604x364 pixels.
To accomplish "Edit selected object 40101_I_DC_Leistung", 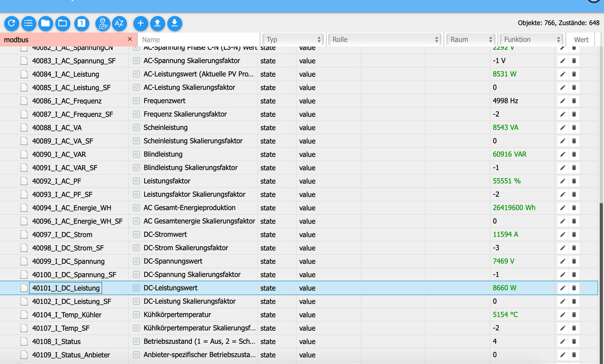I will [x=563, y=288].
